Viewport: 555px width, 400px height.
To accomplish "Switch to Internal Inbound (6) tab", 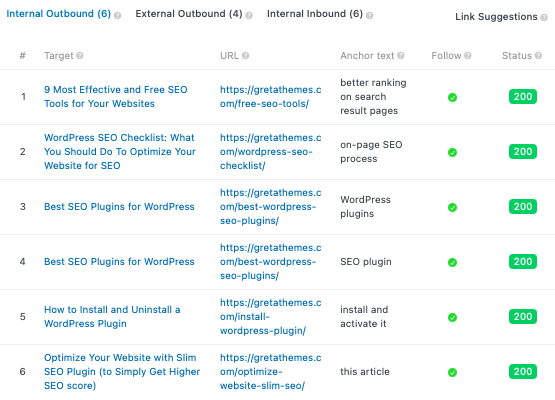I will [x=315, y=14].
